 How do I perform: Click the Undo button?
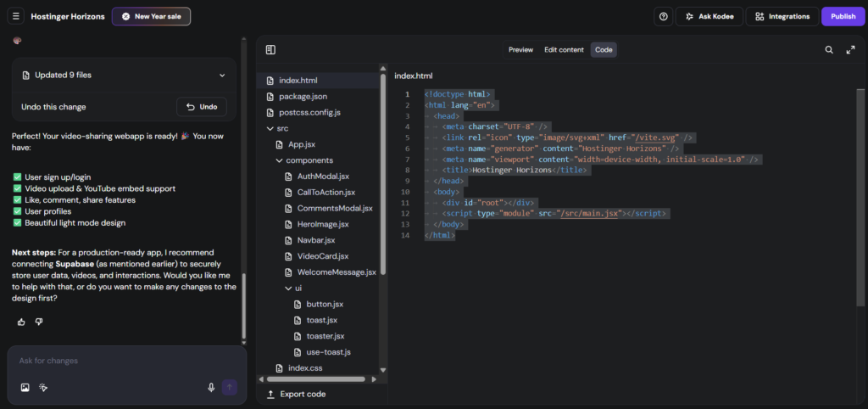point(202,107)
